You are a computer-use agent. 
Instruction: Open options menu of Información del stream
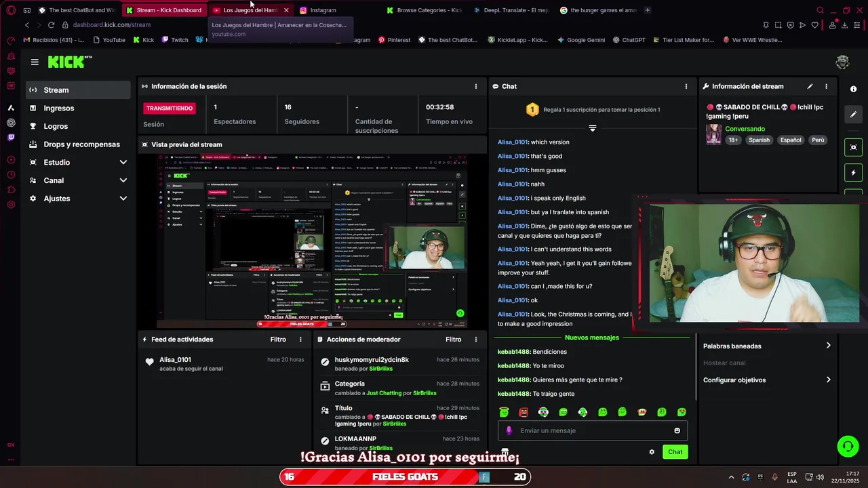pyautogui.click(x=826, y=87)
